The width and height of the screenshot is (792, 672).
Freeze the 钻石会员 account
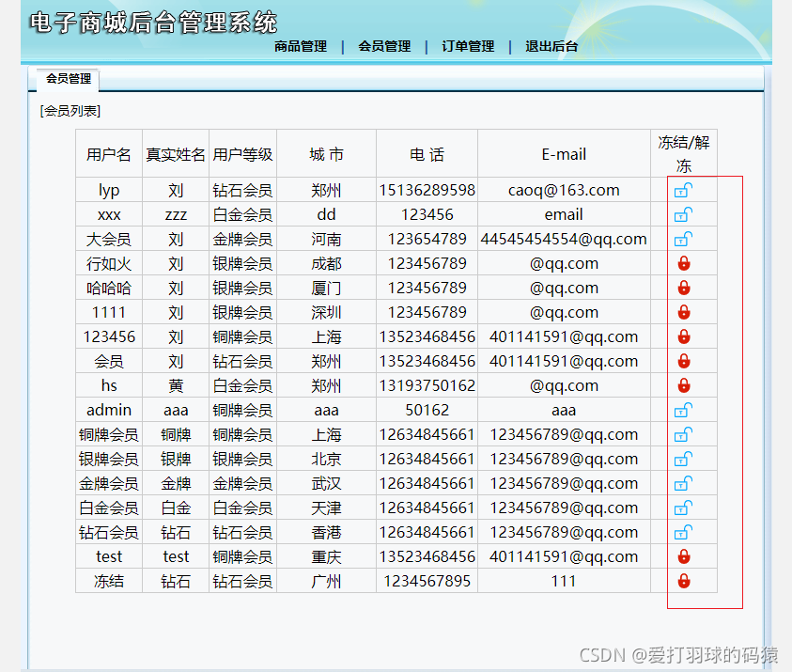(x=683, y=532)
